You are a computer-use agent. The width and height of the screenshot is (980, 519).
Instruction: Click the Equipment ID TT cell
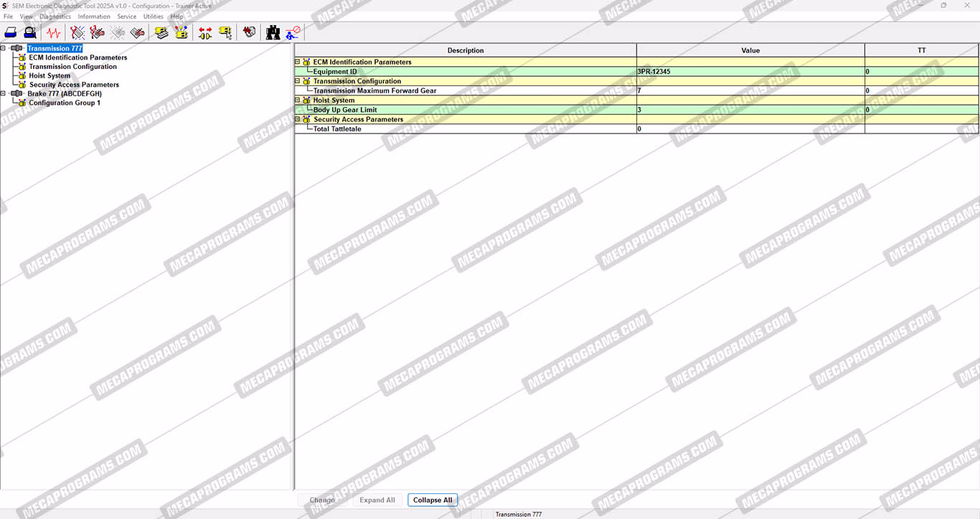coord(921,72)
